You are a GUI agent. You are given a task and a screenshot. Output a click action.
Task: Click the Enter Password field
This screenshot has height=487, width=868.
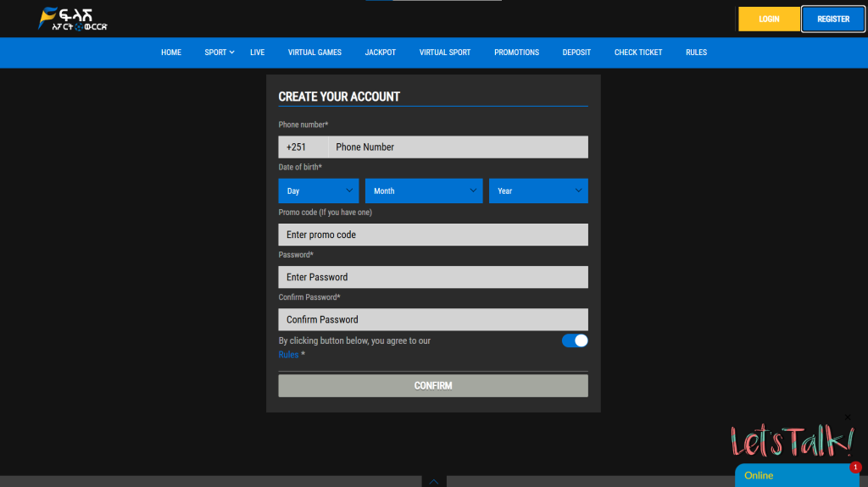(x=433, y=277)
